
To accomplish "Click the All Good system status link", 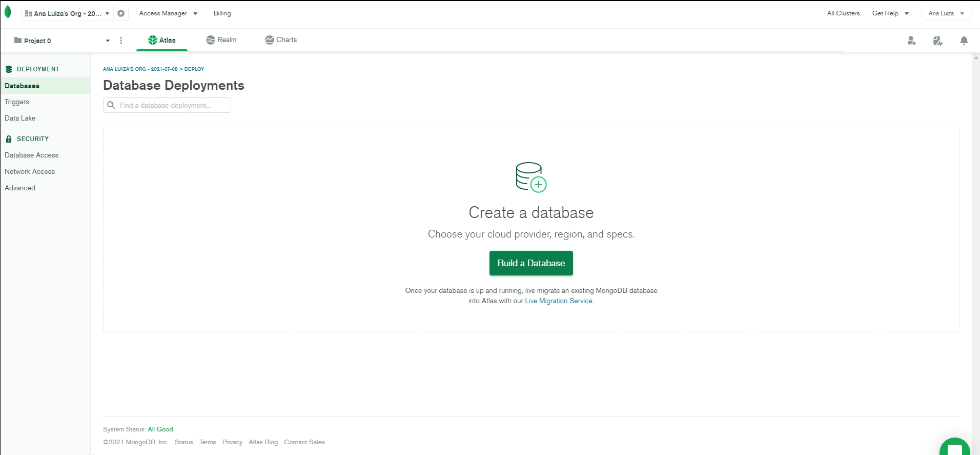I will pyautogui.click(x=160, y=429).
